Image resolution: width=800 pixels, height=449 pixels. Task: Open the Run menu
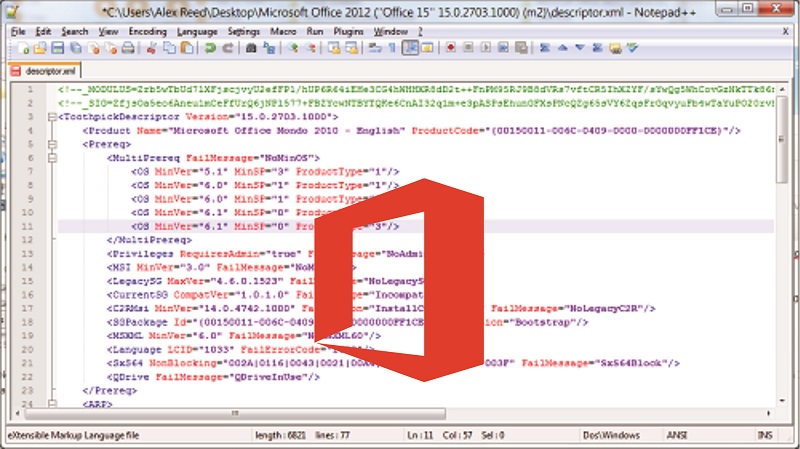click(314, 32)
